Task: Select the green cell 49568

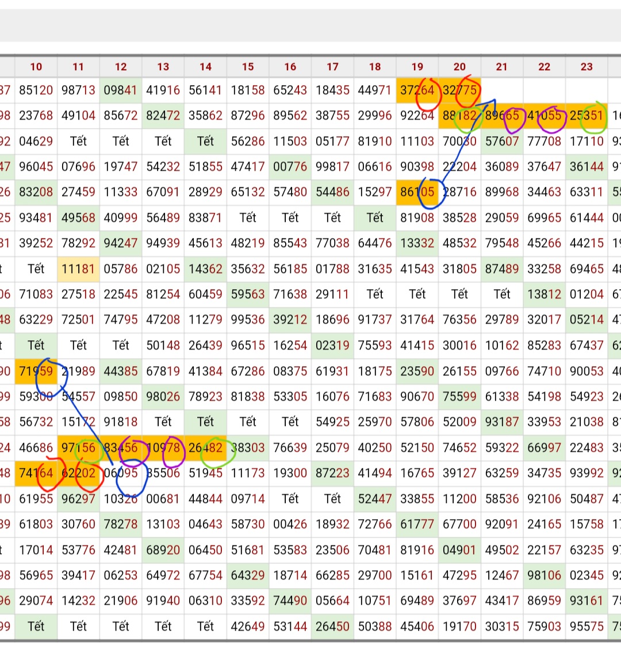Action: coord(78,218)
